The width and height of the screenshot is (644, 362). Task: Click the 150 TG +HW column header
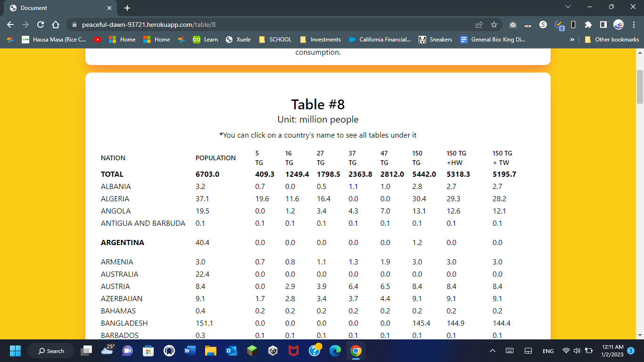456,158
